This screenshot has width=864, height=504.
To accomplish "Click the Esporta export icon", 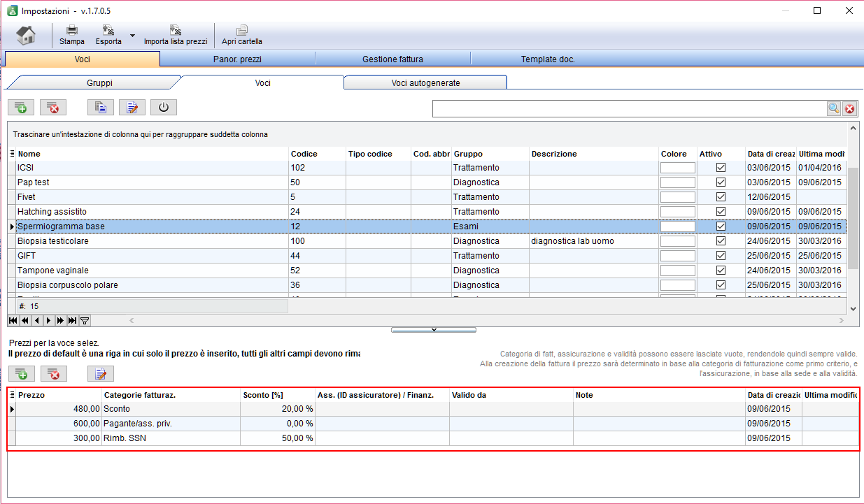I will tap(108, 35).
